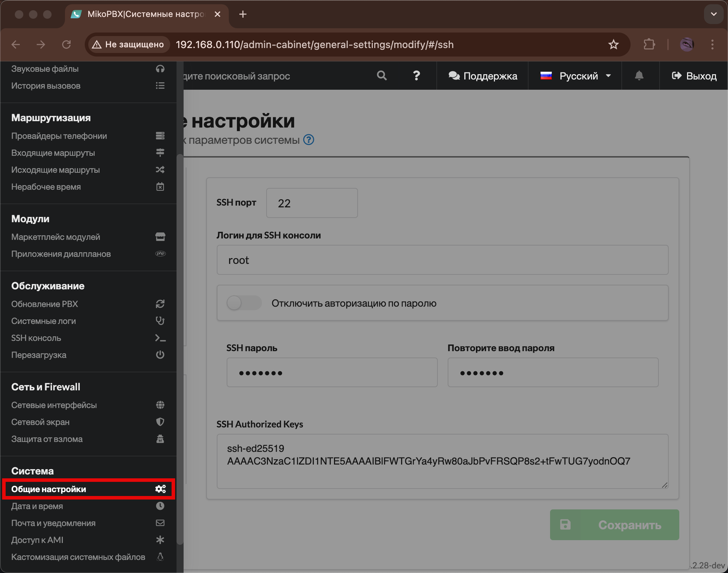The width and height of the screenshot is (728, 573).
Task: Reload the page in browser
Action: 66,45
